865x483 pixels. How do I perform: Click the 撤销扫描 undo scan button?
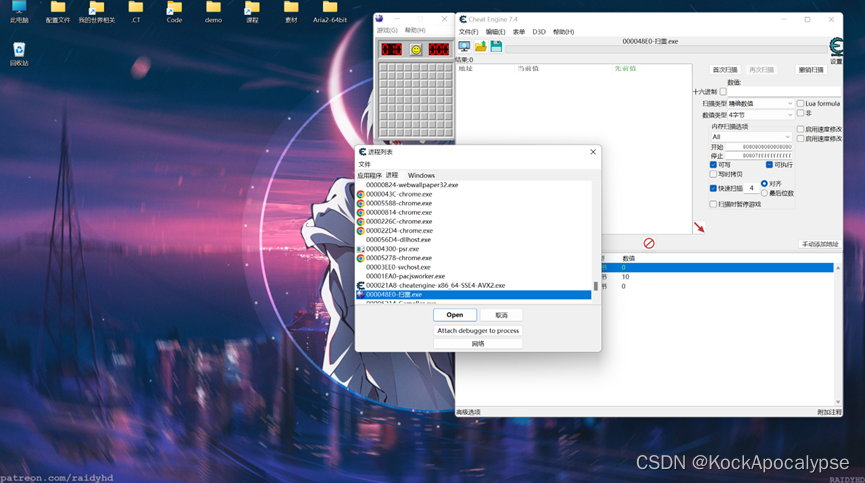click(811, 70)
